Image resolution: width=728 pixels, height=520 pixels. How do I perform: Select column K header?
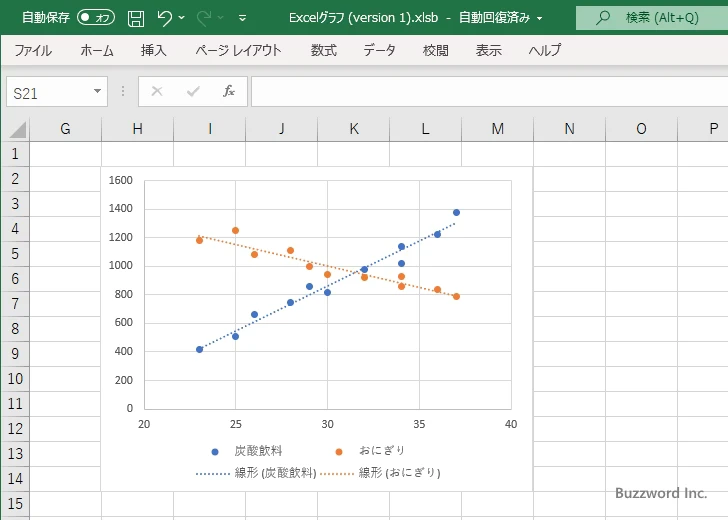pyautogui.click(x=354, y=129)
